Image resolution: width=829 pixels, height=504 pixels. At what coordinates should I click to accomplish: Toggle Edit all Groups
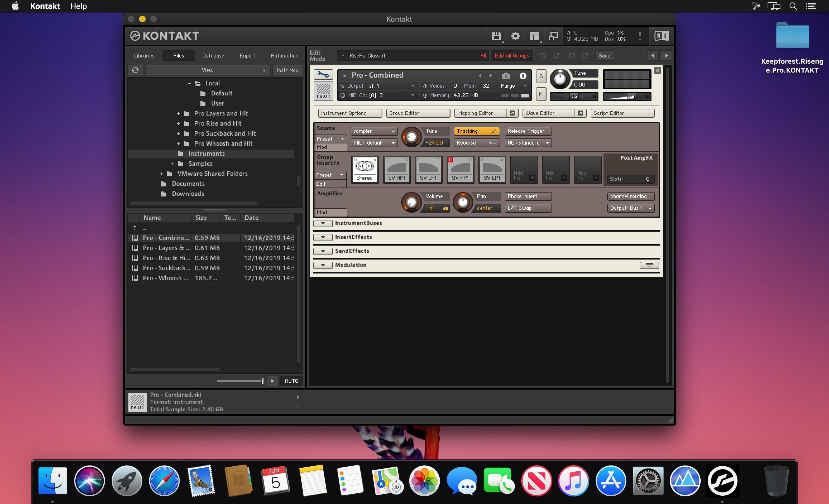click(511, 56)
